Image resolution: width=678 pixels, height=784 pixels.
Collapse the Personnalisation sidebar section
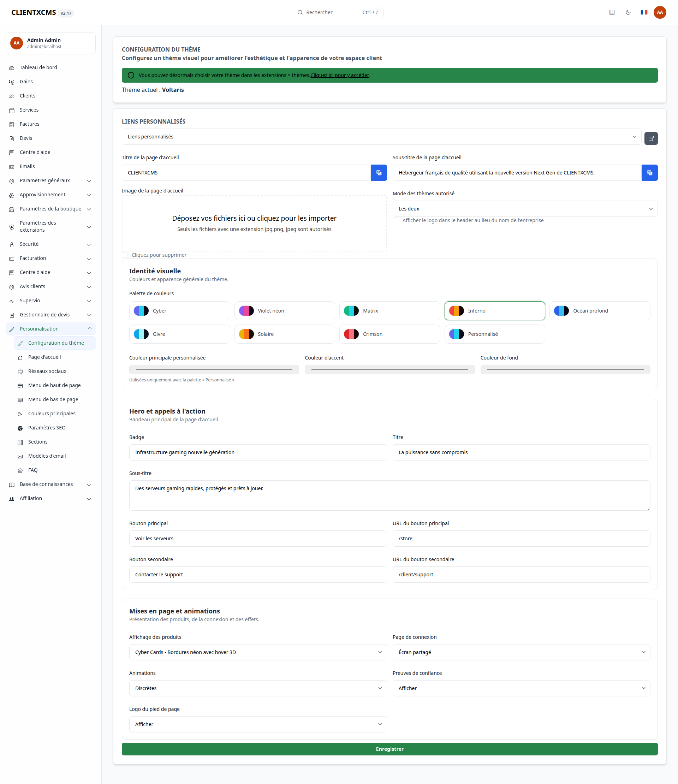50,329
